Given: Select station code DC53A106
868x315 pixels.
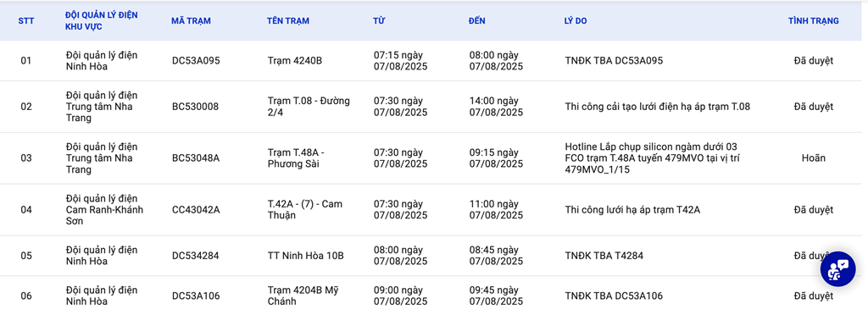Looking at the screenshot, I should [196, 296].
